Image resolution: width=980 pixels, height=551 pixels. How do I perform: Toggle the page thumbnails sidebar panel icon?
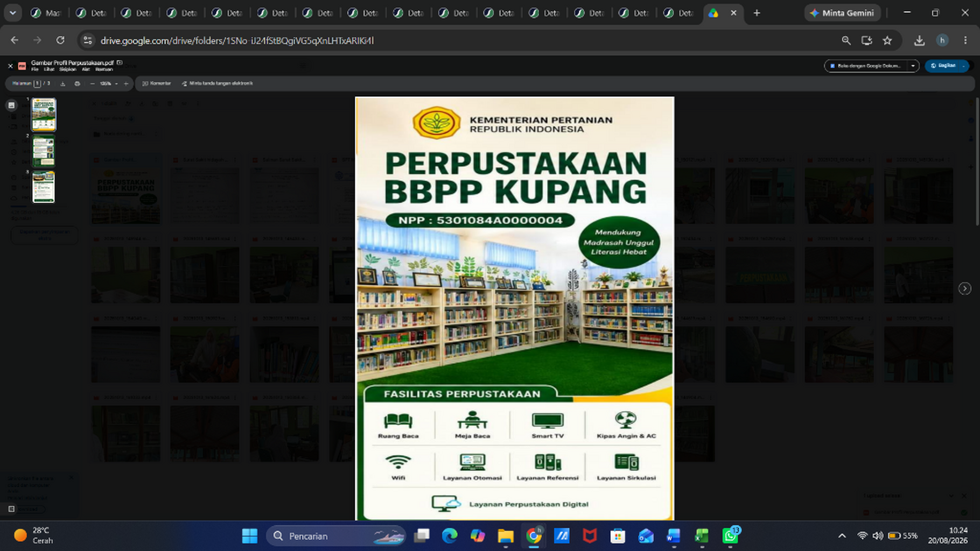click(11, 105)
